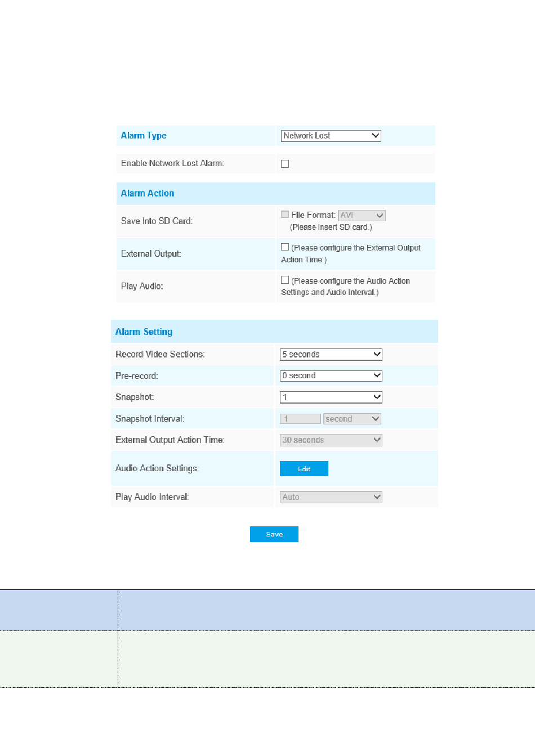This screenshot has height=756, width=535.
Task: Click the Audio Action Settings label
Action: pyautogui.click(x=157, y=468)
